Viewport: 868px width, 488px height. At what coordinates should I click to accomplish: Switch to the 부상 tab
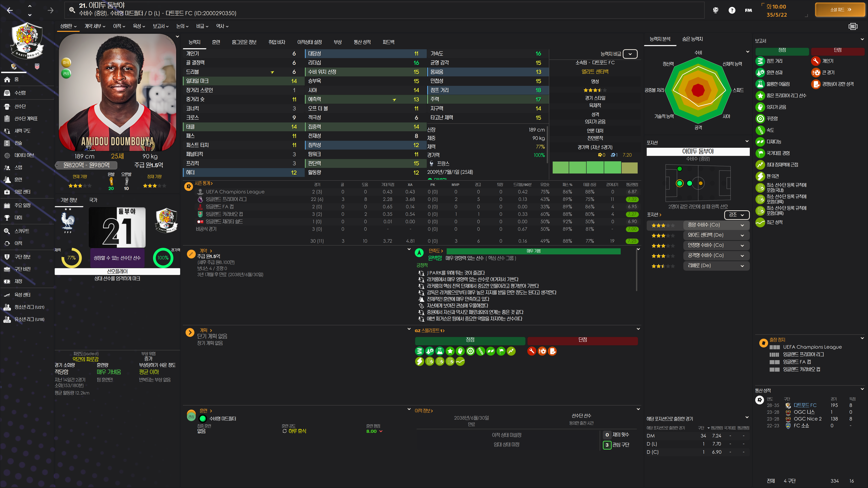pyautogui.click(x=338, y=42)
